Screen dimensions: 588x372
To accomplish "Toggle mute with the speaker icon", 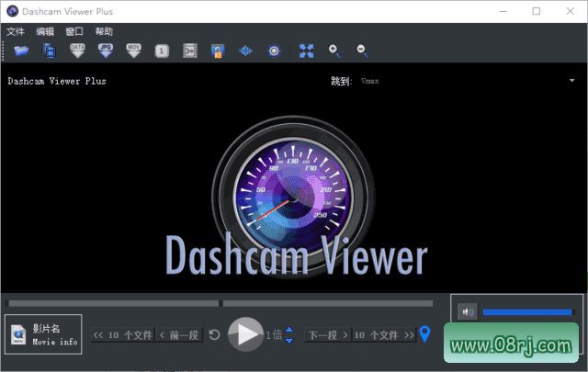I will pyautogui.click(x=468, y=312).
